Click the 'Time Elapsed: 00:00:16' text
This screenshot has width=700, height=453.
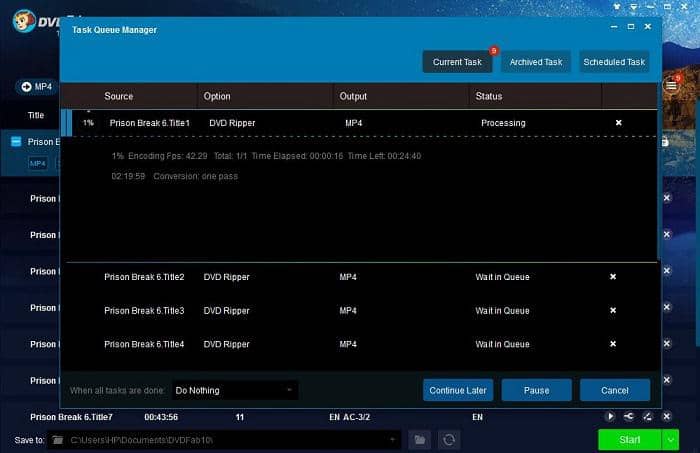tap(297, 156)
